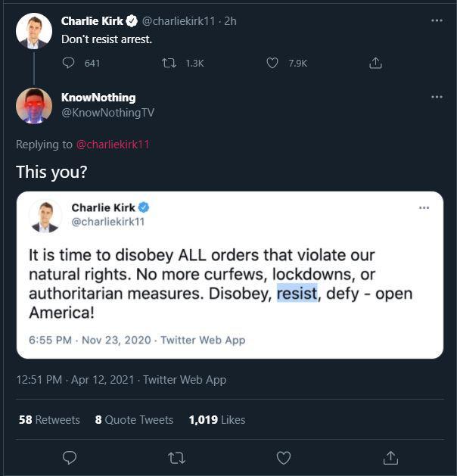457x476 pixels.
Task: Reply to KnowNothing's tweet
Action: (70, 457)
